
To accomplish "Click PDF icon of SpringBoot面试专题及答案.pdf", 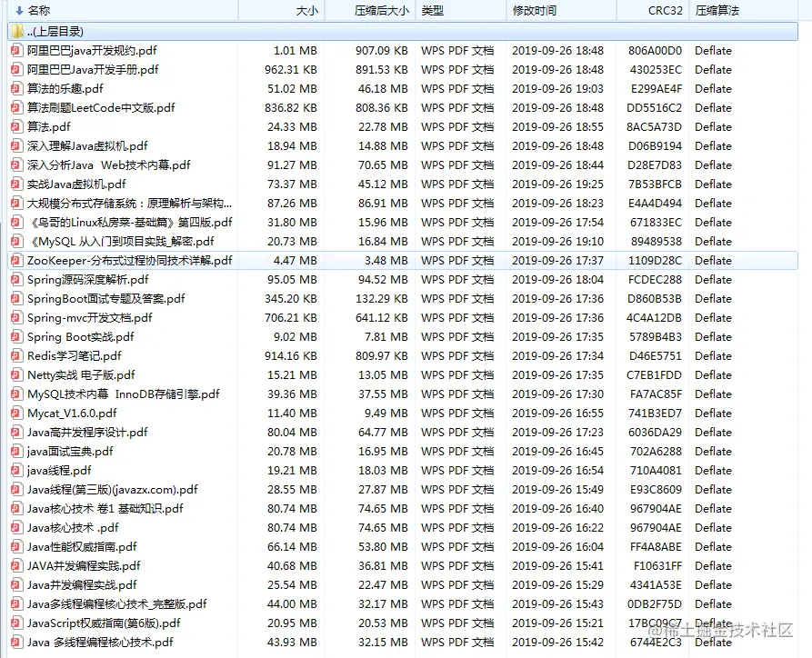I will coord(17,299).
